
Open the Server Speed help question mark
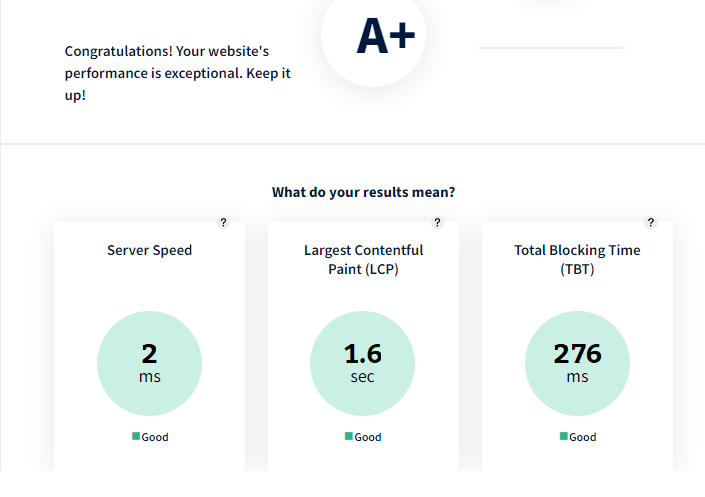[x=223, y=222]
